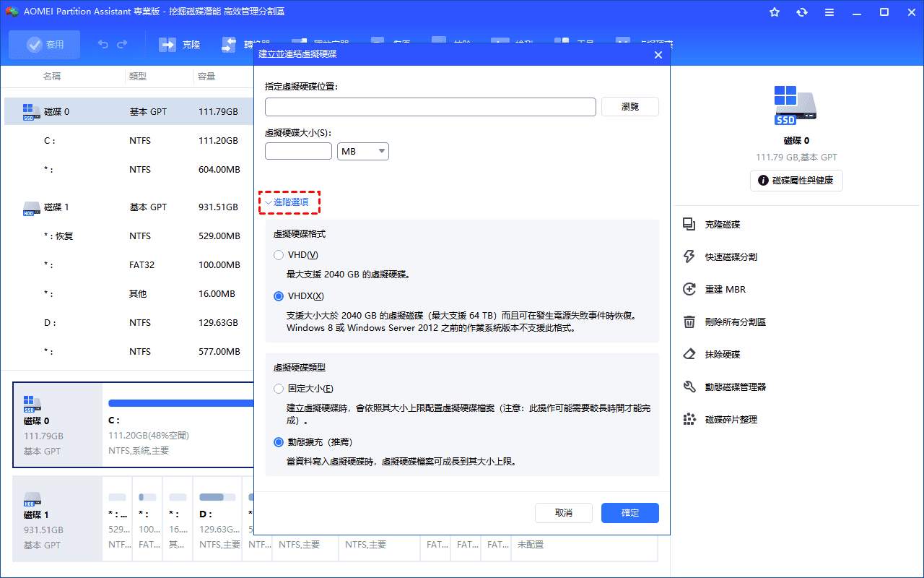Viewport: 924px width, 578px height.
Task: Select the 動態擴充 recommended option
Action: pyautogui.click(x=279, y=442)
